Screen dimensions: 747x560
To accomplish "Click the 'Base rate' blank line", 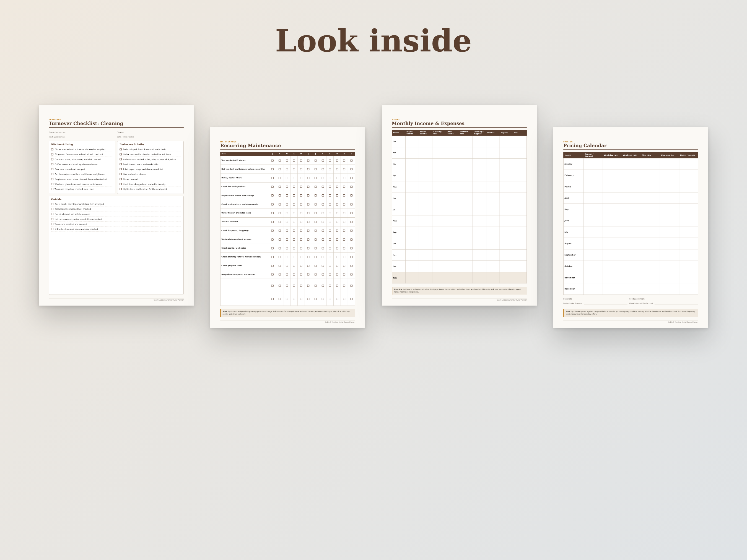I will click(606, 299).
